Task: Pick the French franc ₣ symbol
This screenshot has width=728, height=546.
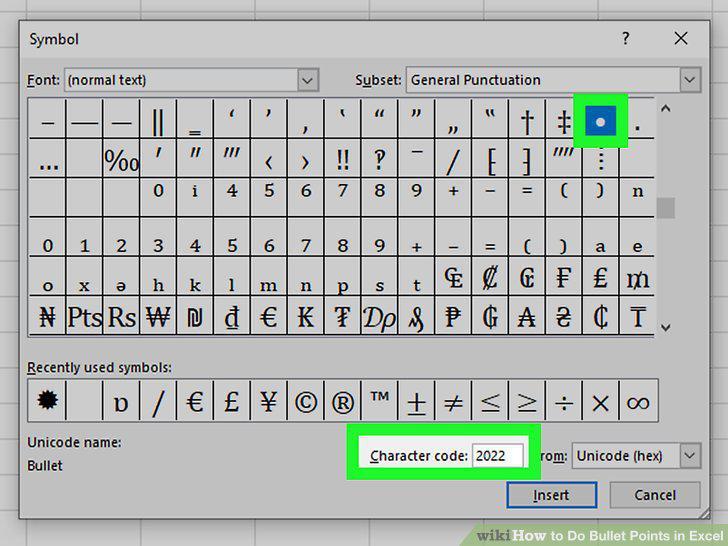Action: pos(564,276)
